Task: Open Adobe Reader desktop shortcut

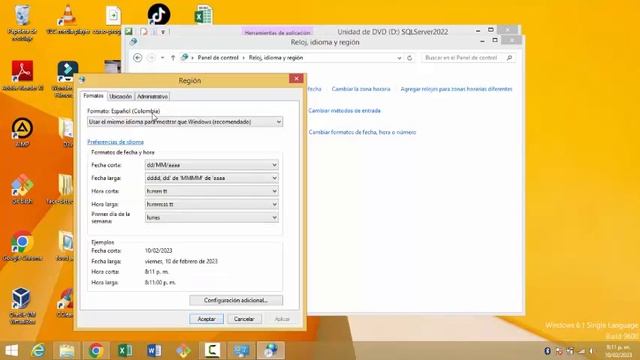Action: coord(22,76)
